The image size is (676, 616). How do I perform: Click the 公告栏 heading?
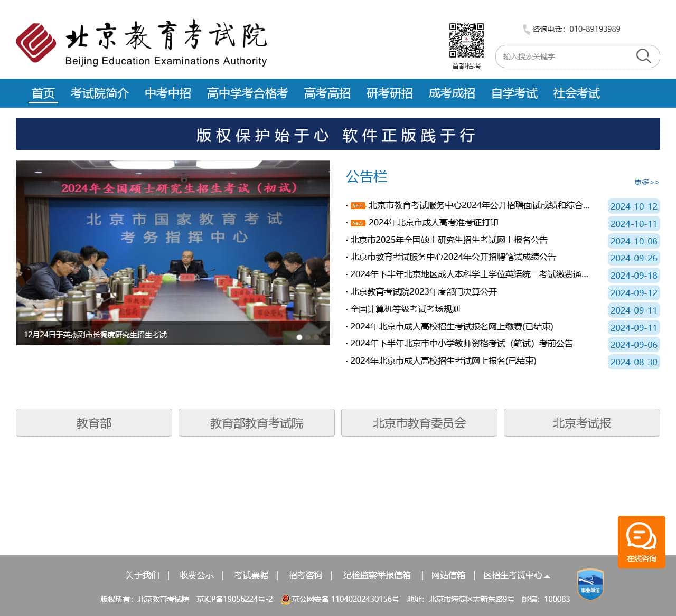point(367,176)
